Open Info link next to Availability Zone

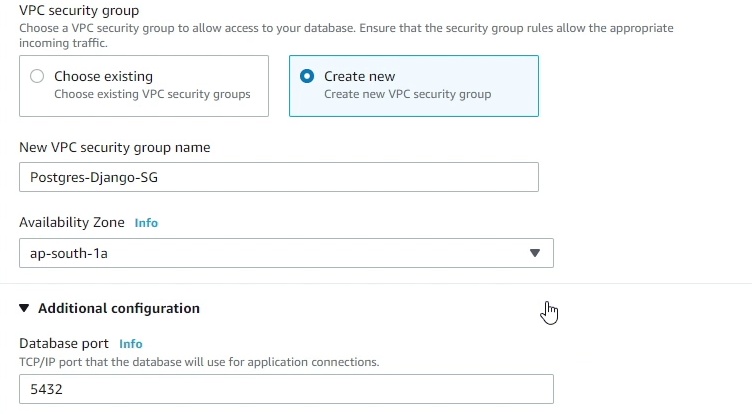[x=146, y=223]
